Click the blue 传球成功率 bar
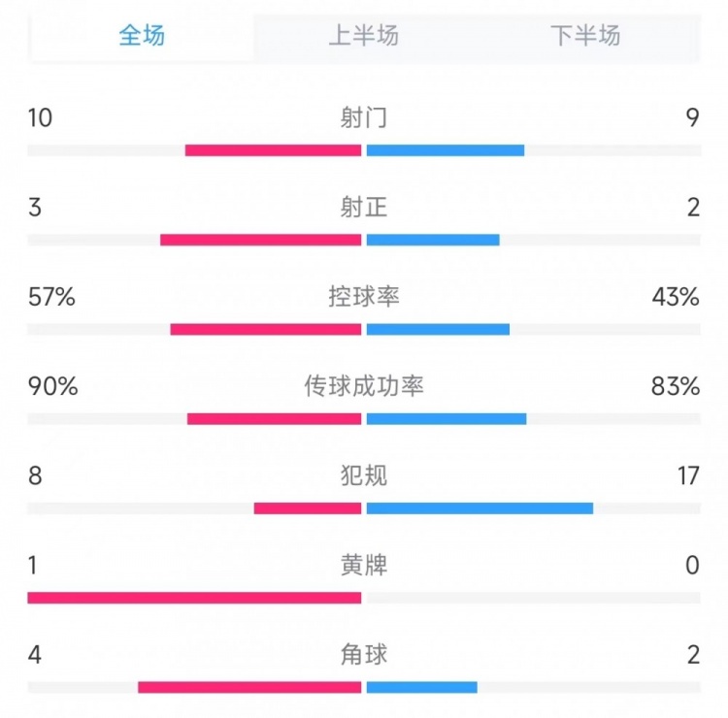This screenshot has width=728, height=718. point(447,419)
